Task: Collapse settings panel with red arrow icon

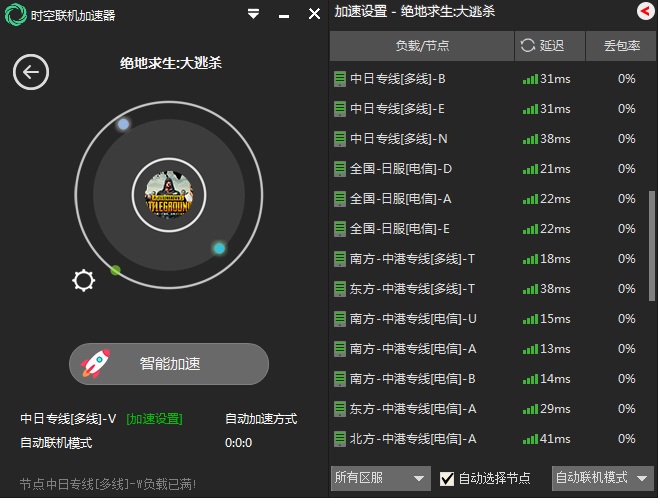Action: [645, 11]
